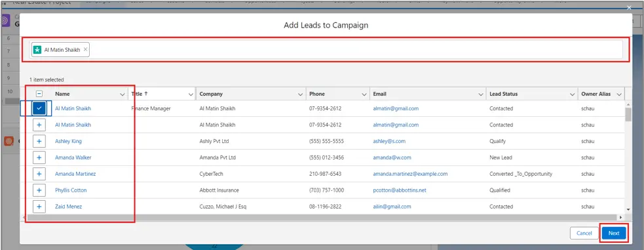The image size is (644, 250).
Task: Click the Cuzzo, Michael J Esq cell
Action: click(x=223, y=207)
